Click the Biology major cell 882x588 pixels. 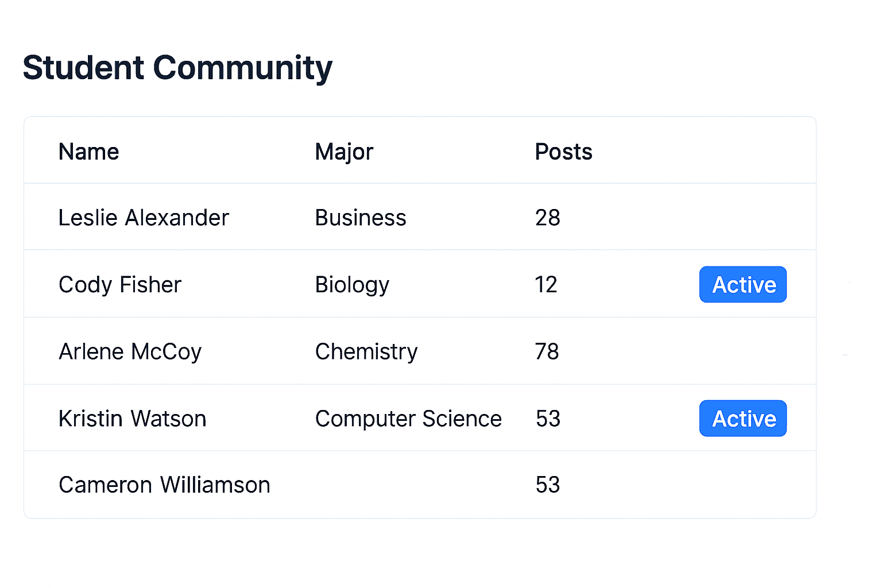[x=352, y=285]
